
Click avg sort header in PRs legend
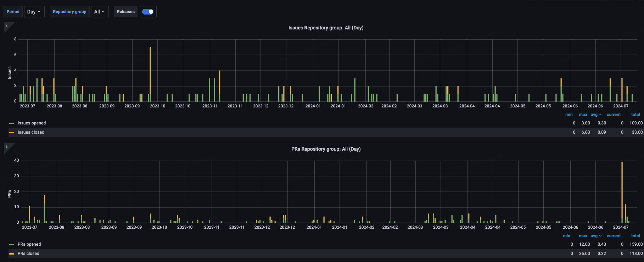596,236
